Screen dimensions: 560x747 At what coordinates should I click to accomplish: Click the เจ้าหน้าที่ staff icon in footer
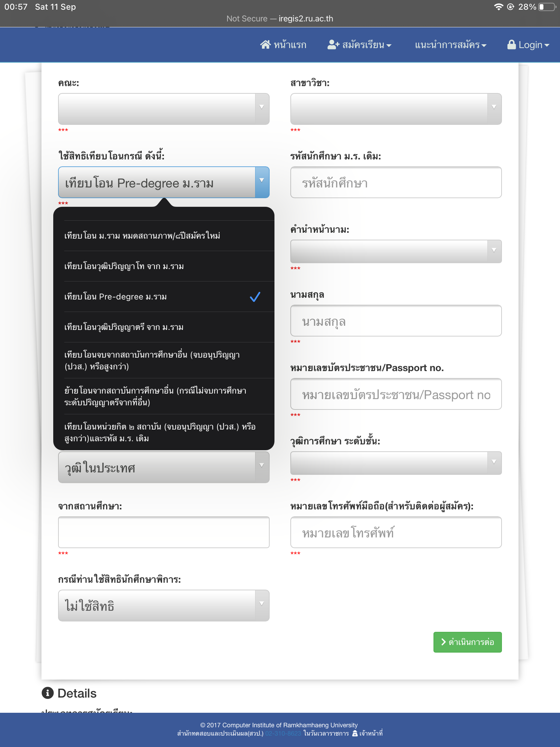click(355, 734)
